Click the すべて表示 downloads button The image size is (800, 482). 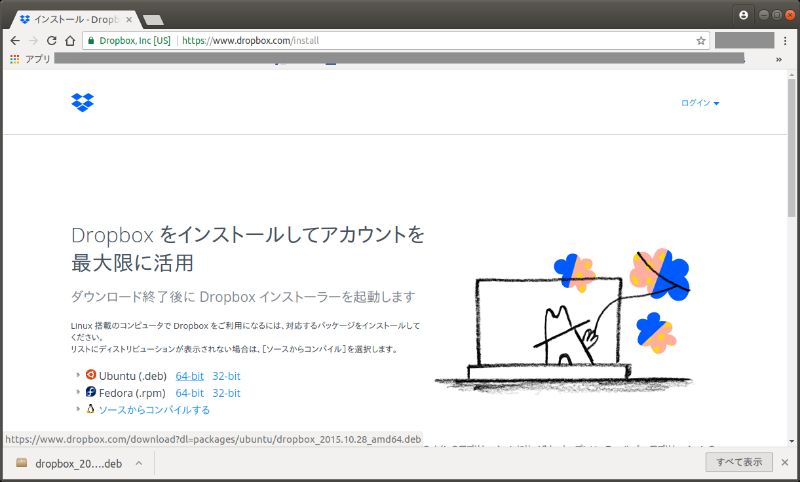click(x=739, y=462)
